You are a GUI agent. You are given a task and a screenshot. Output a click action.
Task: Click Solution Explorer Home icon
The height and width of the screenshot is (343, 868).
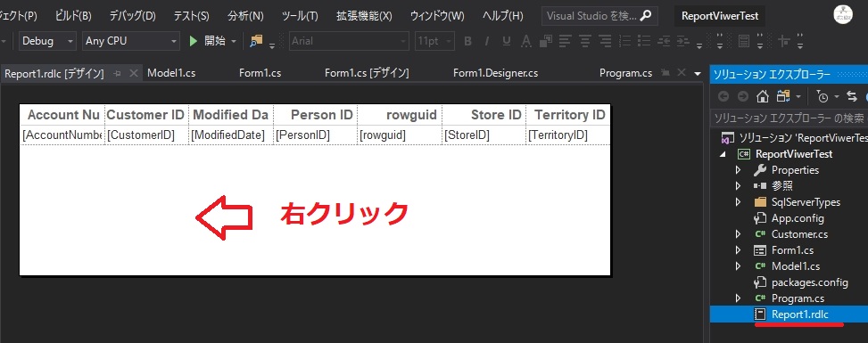click(x=763, y=96)
